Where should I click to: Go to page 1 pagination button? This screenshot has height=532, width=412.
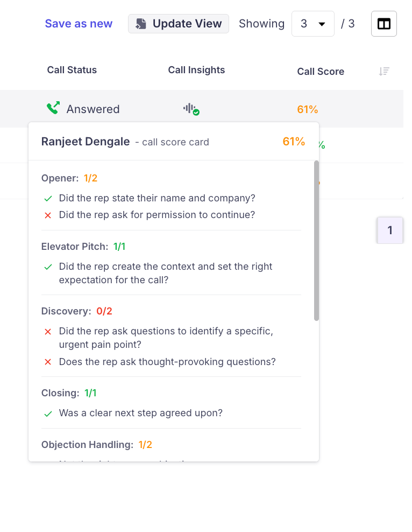(390, 230)
